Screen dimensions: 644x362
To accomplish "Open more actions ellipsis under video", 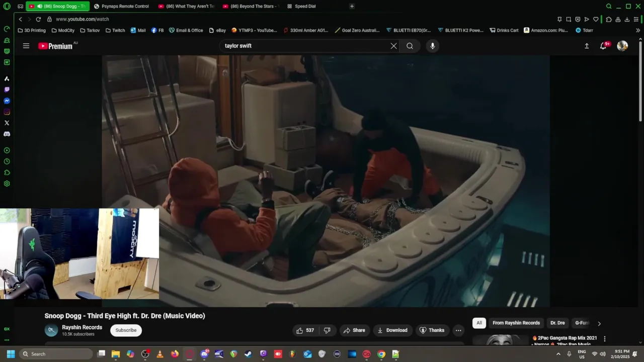I will [458, 330].
